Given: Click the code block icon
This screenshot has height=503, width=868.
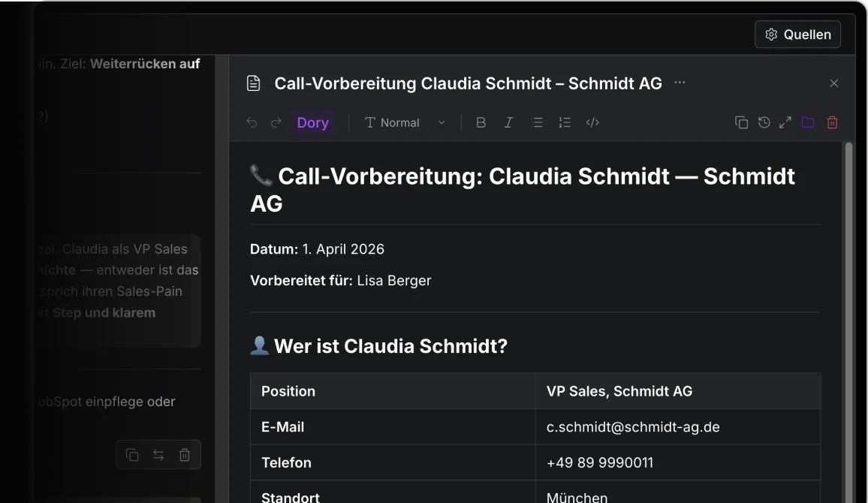Looking at the screenshot, I should (592, 123).
